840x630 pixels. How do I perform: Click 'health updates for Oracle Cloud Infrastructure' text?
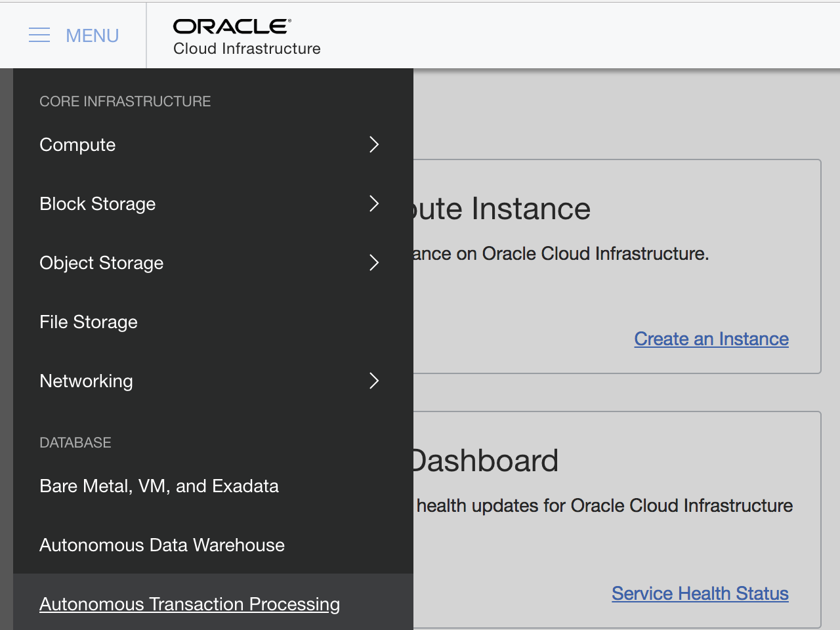[604, 505]
